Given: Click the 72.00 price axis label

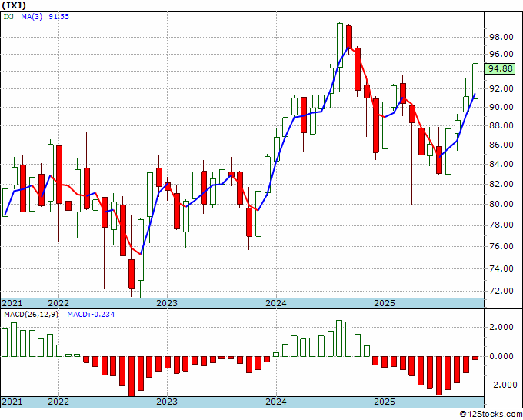Looking at the screenshot, I should click(x=501, y=291).
